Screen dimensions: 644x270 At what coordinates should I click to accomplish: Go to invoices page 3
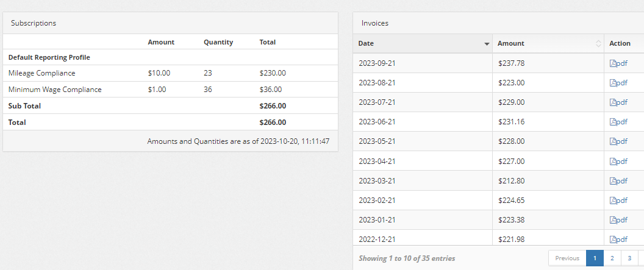point(629,258)
